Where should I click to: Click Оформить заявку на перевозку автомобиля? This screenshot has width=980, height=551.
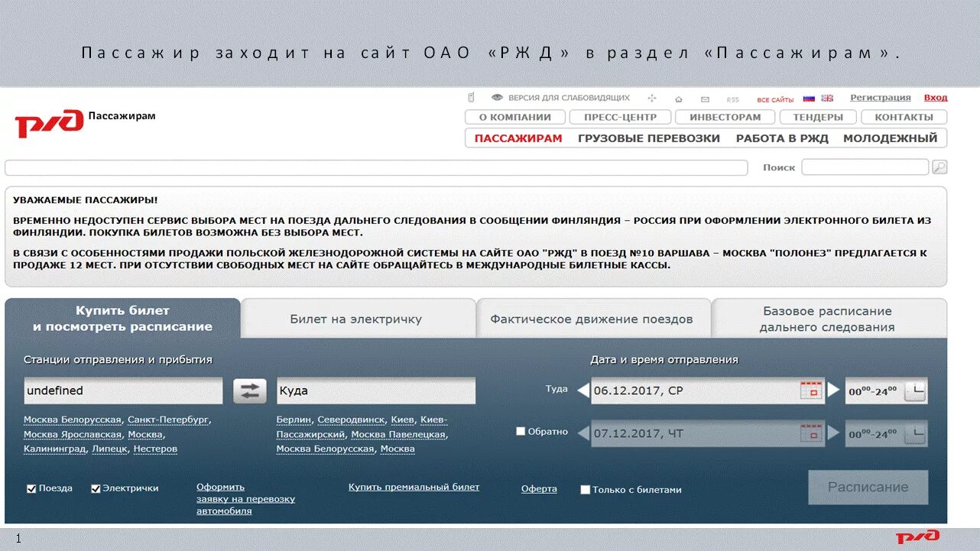click(x=245, y=499)
